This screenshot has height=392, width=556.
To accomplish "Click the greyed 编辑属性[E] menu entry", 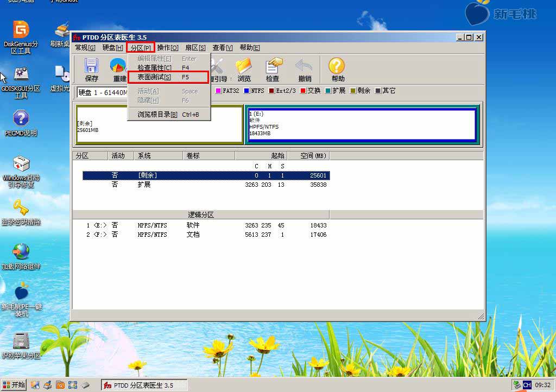I will click(169, 59).
